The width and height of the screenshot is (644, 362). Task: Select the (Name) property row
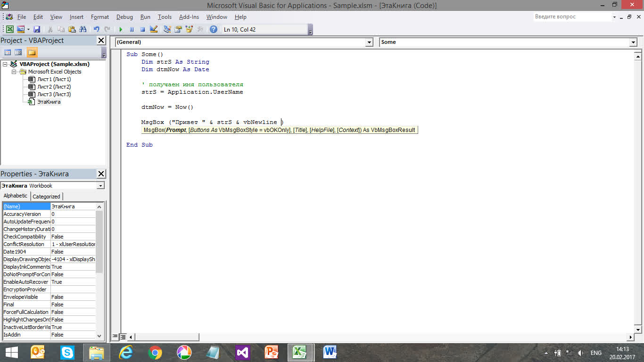49,206
